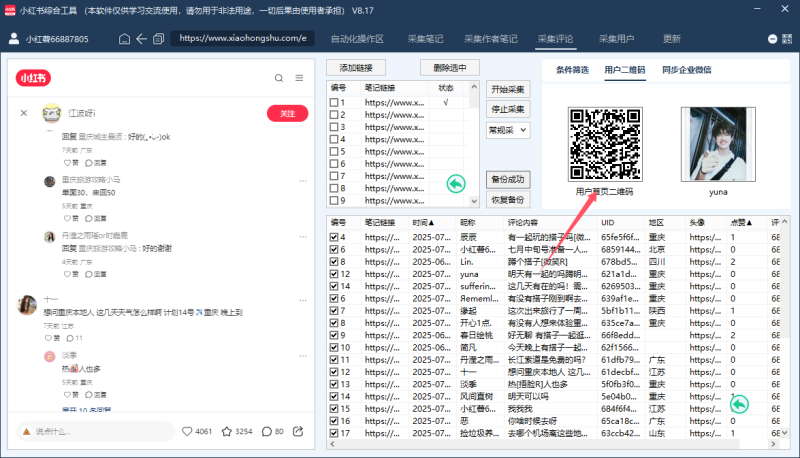Open more options for 重庆旅游攻略小马 comment
Viewport: 800px width, 458px height.
303,181
